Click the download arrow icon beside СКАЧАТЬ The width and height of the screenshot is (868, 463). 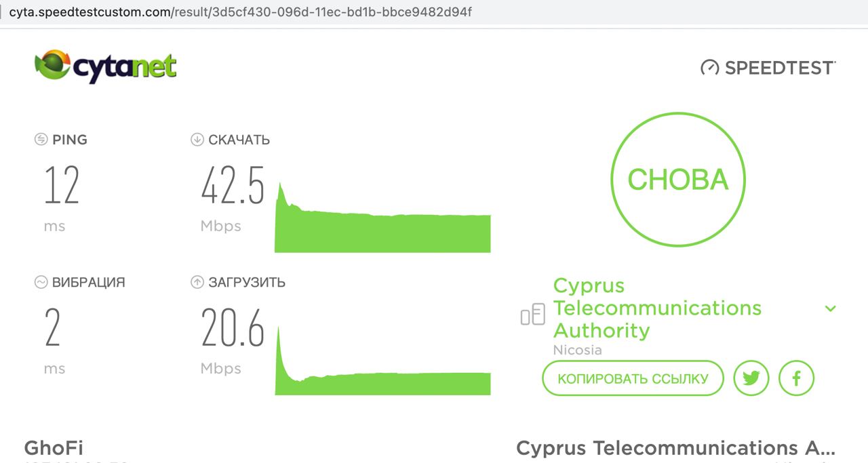point(197,140)
